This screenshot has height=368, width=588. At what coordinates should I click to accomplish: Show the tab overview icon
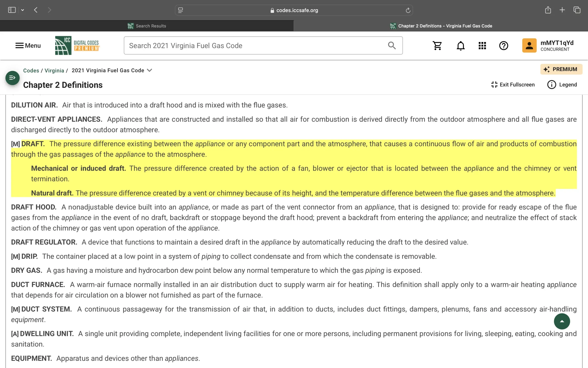click(577, 10)
